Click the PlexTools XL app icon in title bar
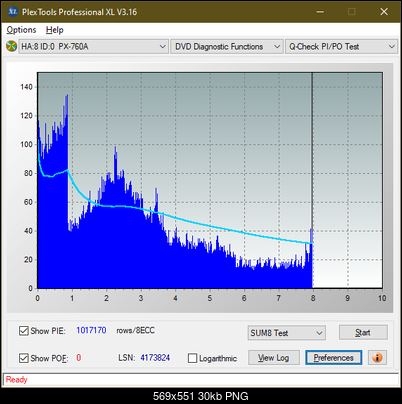 12,12
